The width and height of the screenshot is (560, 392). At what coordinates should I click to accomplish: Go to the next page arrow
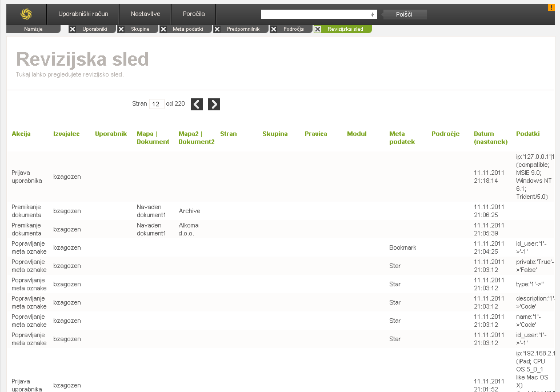tap(214, 104)
